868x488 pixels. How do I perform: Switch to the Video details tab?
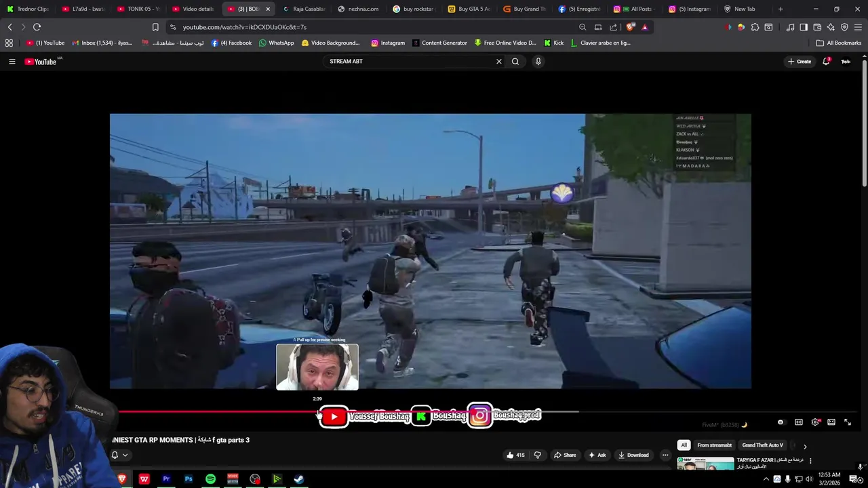(x=193, y=9)
